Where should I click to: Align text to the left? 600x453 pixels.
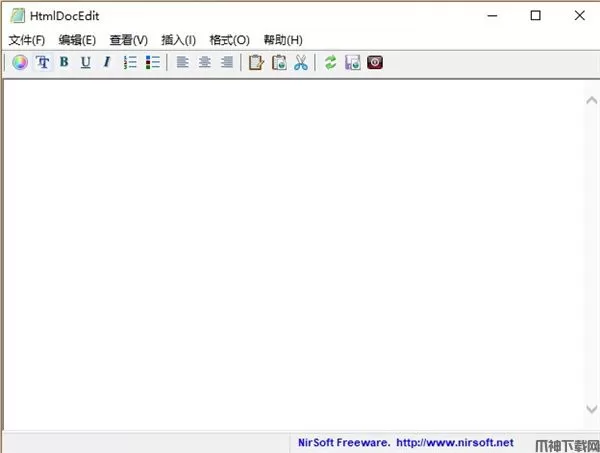point(183,62)
